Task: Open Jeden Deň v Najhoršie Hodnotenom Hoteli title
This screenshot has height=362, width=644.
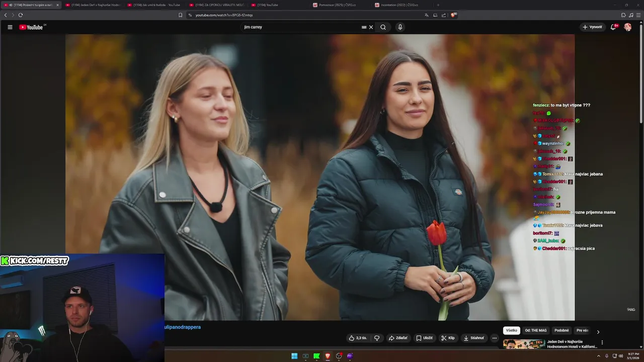Action: pyautogui.click(x=573, y=344)
